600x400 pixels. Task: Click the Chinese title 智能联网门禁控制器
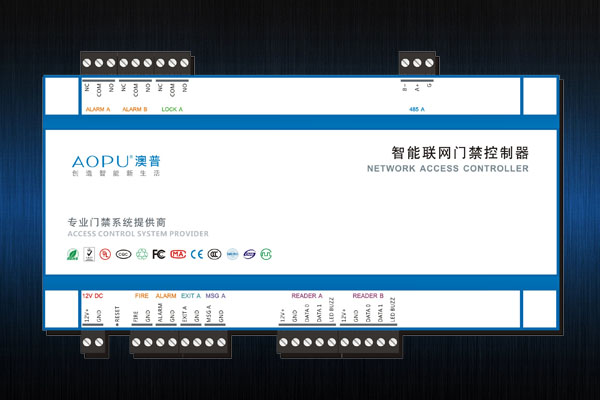click(x=460, y=153)
